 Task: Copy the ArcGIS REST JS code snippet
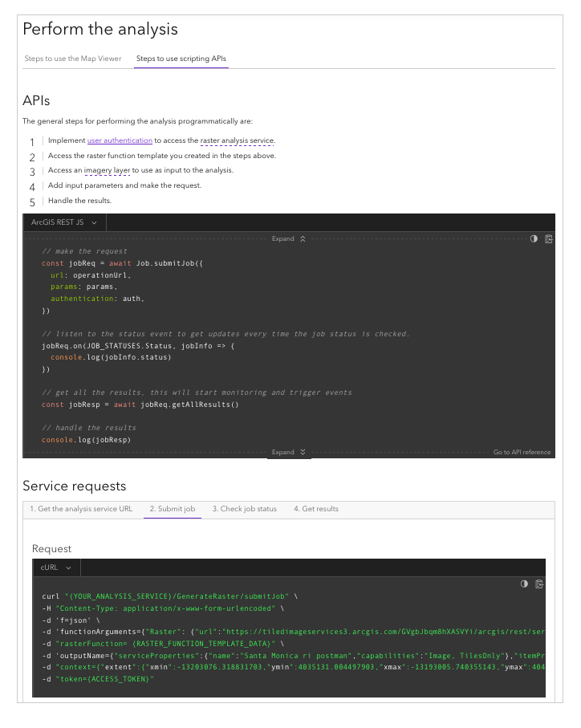pos(549,239)
